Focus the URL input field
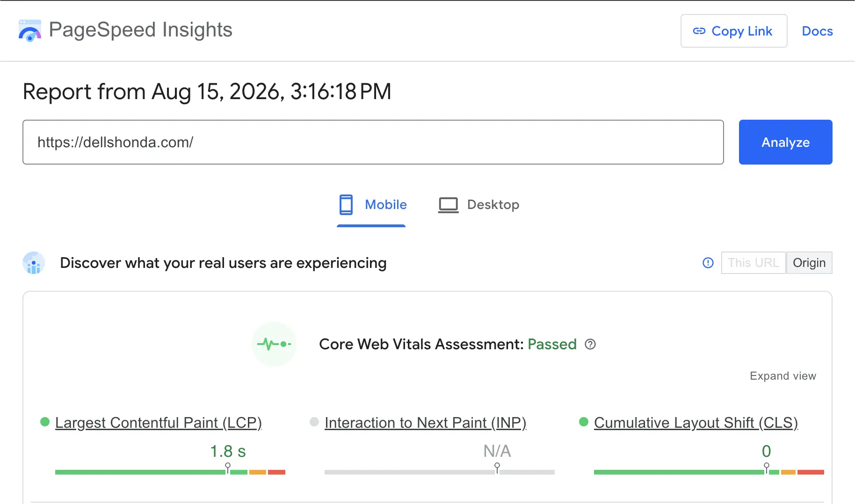 pos(373,142)
